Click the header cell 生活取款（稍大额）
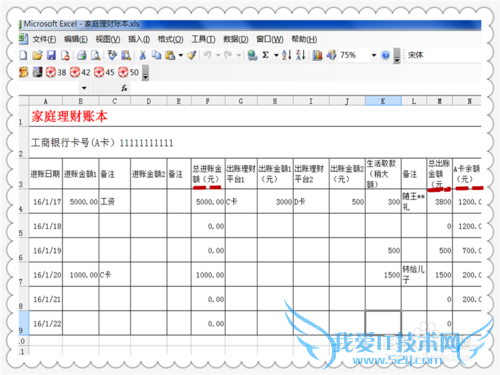This screenshot has width=500, height=375. tap(383, 174)
